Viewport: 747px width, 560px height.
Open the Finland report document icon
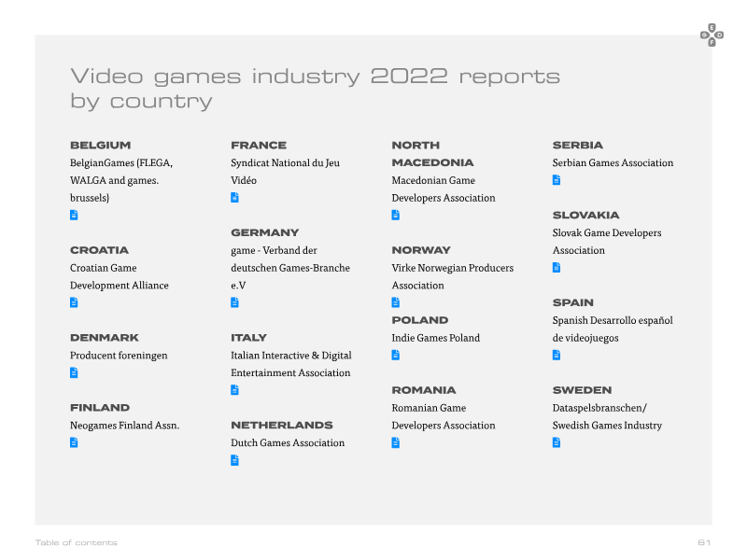(74, 442)
